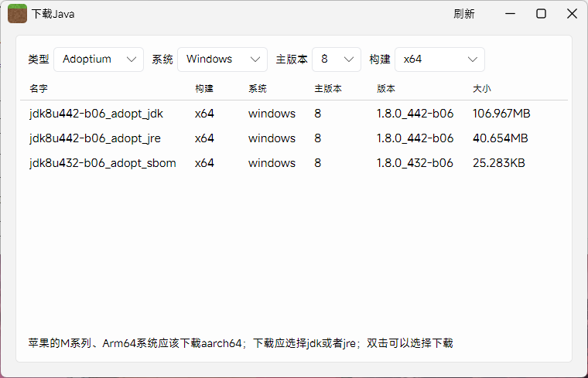Click the 系统 column header in the table

pos(258,89)
